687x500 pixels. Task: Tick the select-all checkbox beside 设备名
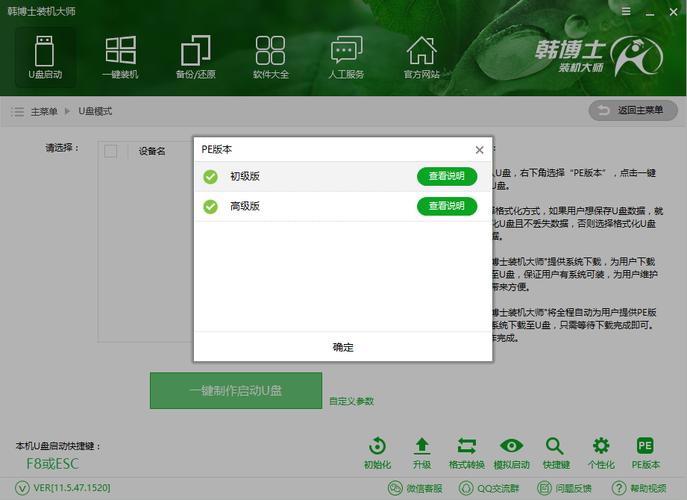(x=110, y=151)
